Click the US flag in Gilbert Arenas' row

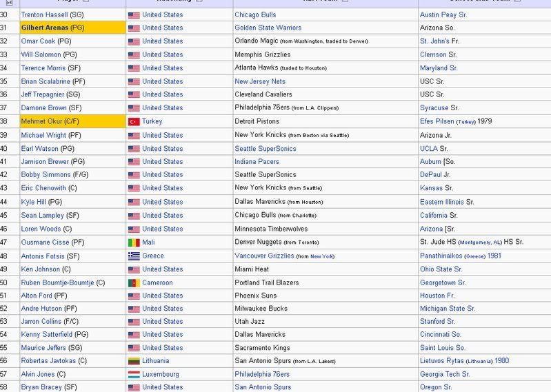click(x=134, y=28)
